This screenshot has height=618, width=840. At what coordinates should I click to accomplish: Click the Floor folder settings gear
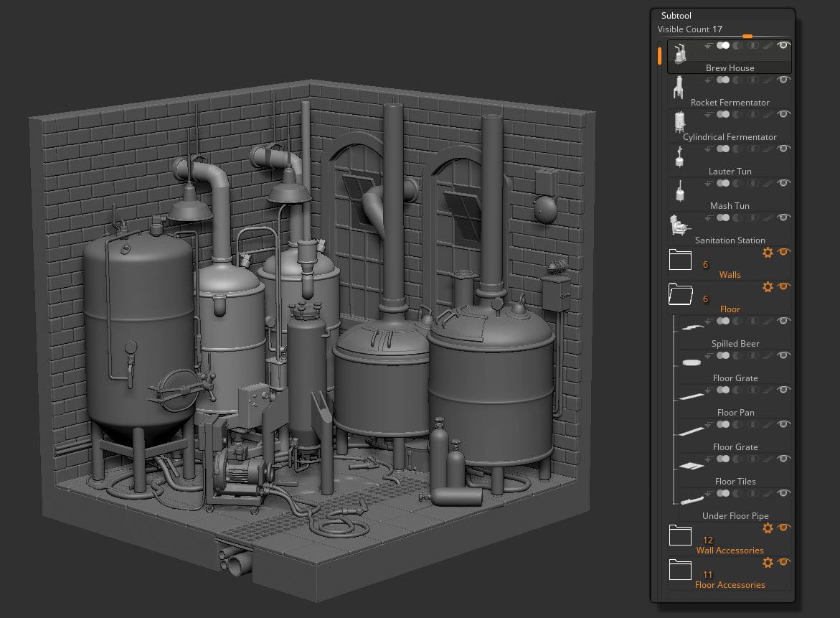tap(768, 286)
